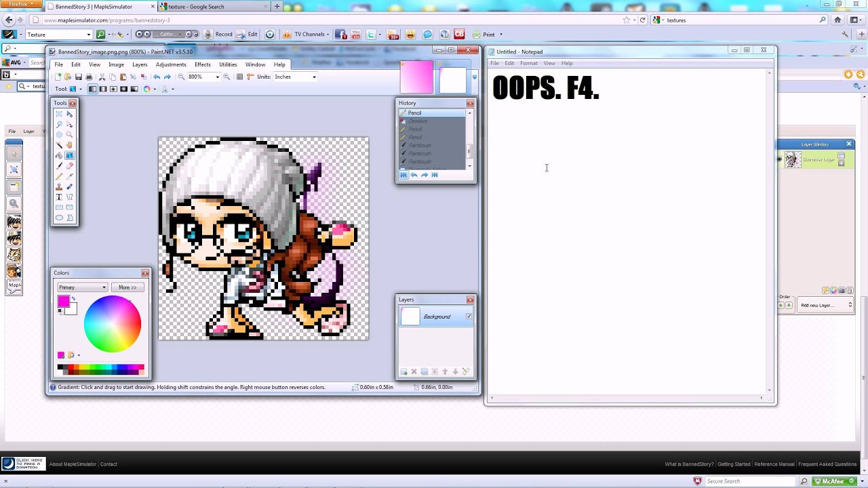Click the magenta primary color swatch
The width and height of the screenshot is (868, 488).
64,302
